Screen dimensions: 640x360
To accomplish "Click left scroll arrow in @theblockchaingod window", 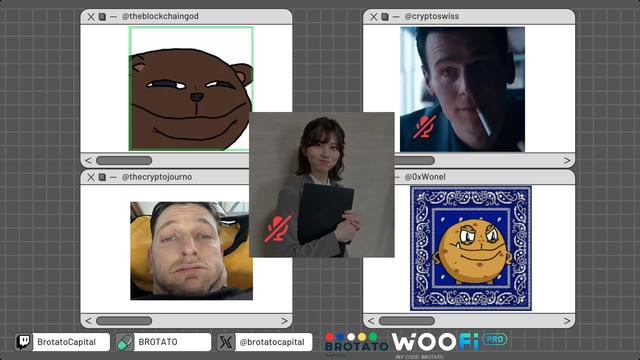I will pyautogui.click(x=88, y=160).
